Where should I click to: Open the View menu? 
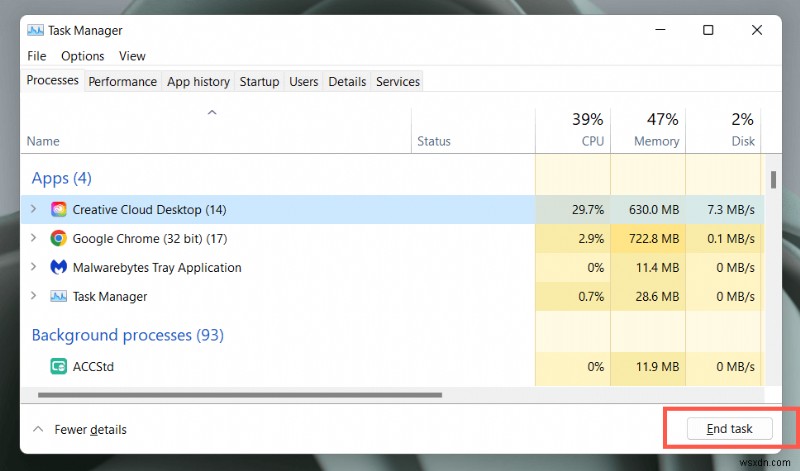[132, 56]
